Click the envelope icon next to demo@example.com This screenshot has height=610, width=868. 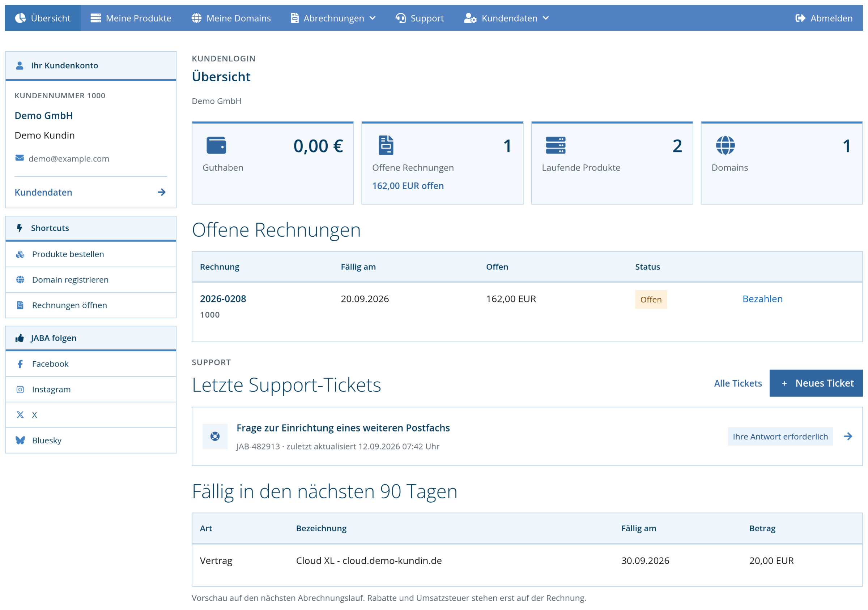pos(20,158)
